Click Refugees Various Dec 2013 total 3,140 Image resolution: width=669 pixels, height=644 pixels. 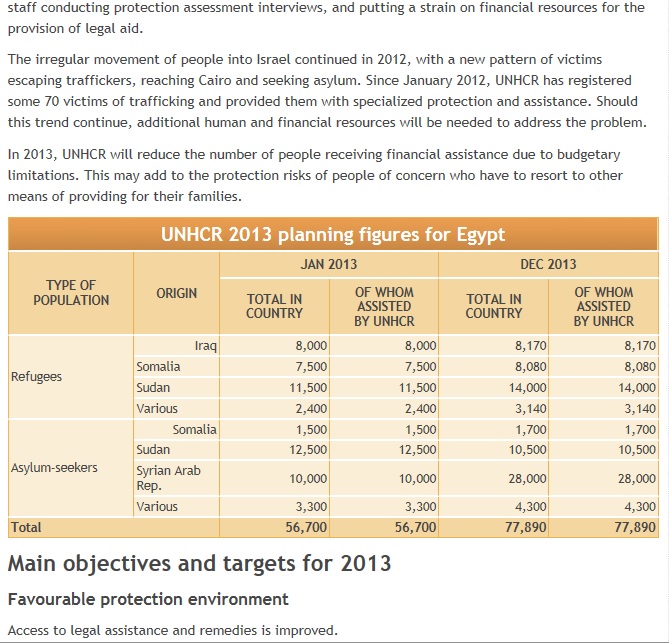tap(530, 408)
